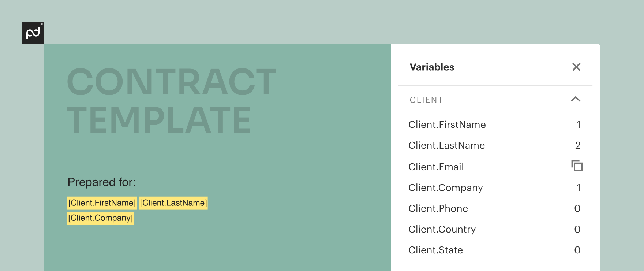Select Client.LastName in variables list
The image size is (644, 271).
pyautogui.click(x=495, y=145)
